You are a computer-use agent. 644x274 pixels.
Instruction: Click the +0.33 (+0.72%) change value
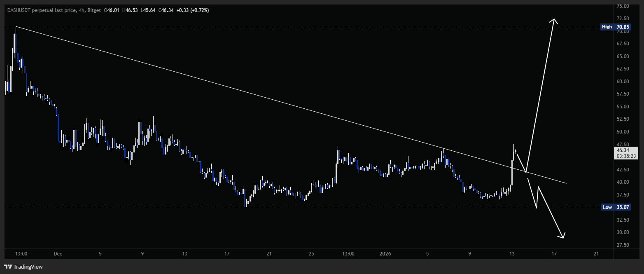[x=192, y=10]
